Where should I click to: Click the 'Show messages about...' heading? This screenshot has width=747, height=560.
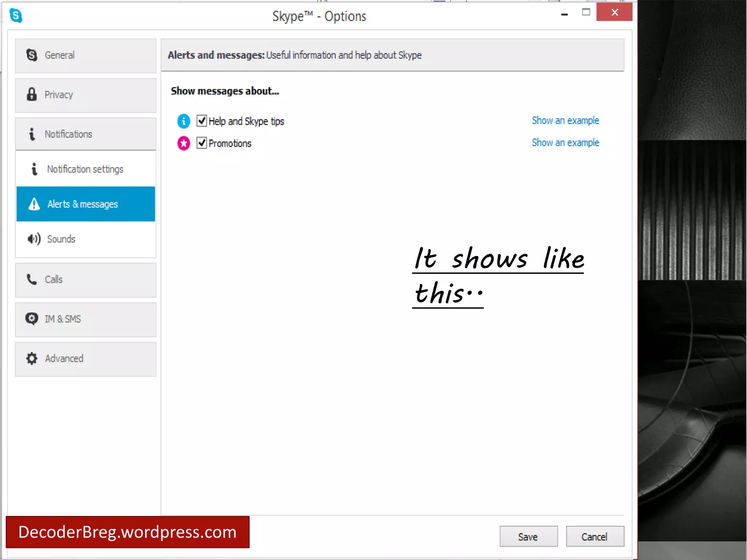pos(225,91)
